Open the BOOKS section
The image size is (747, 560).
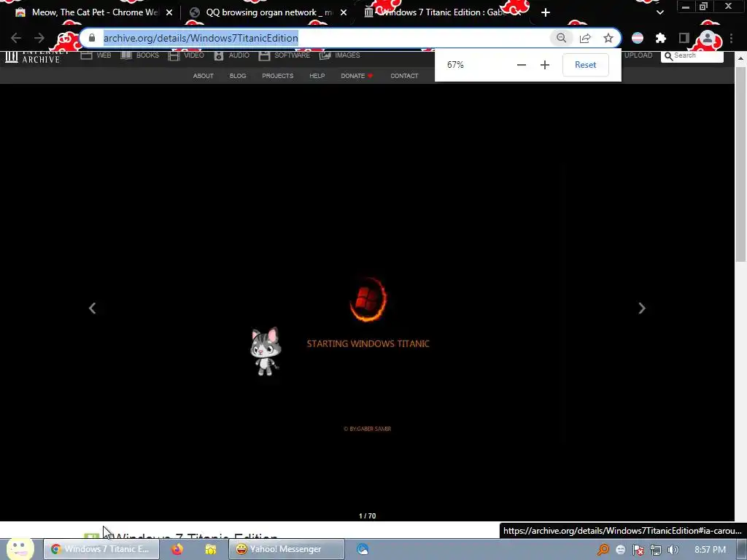[139, 55]
